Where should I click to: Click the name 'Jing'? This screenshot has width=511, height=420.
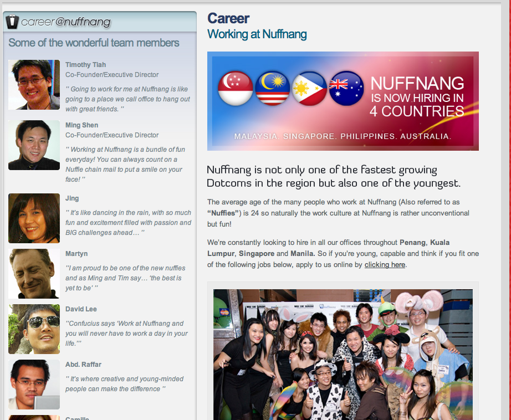click(72, 198)
